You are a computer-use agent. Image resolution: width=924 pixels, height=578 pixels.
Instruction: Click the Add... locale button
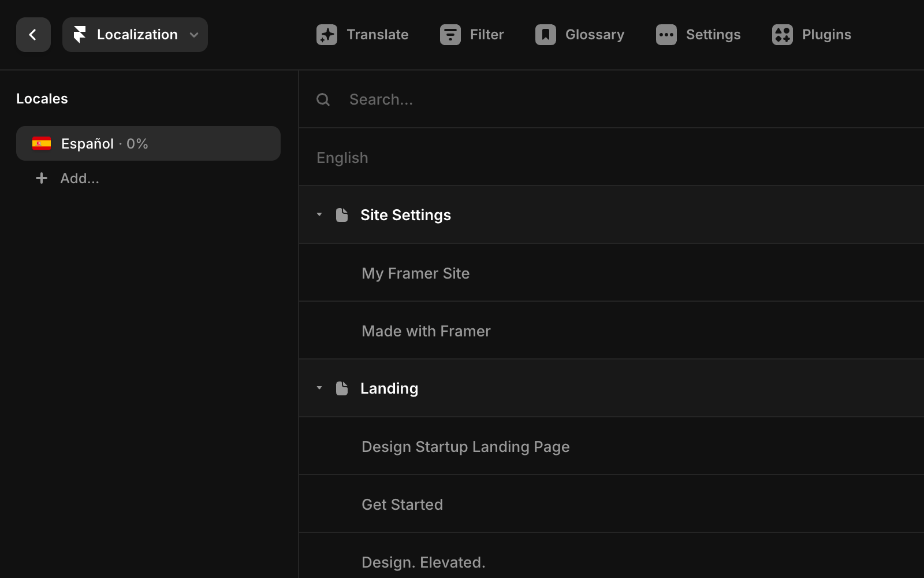click(x=80, y=178)
